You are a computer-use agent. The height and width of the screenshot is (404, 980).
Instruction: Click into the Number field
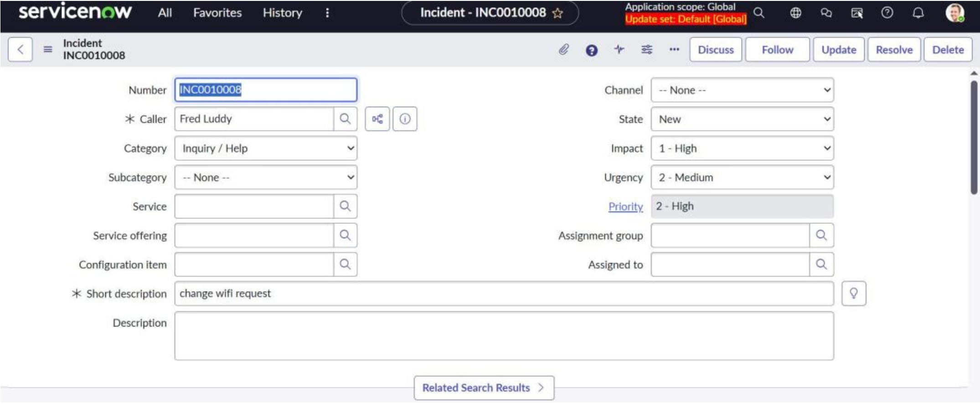(266, 90)
